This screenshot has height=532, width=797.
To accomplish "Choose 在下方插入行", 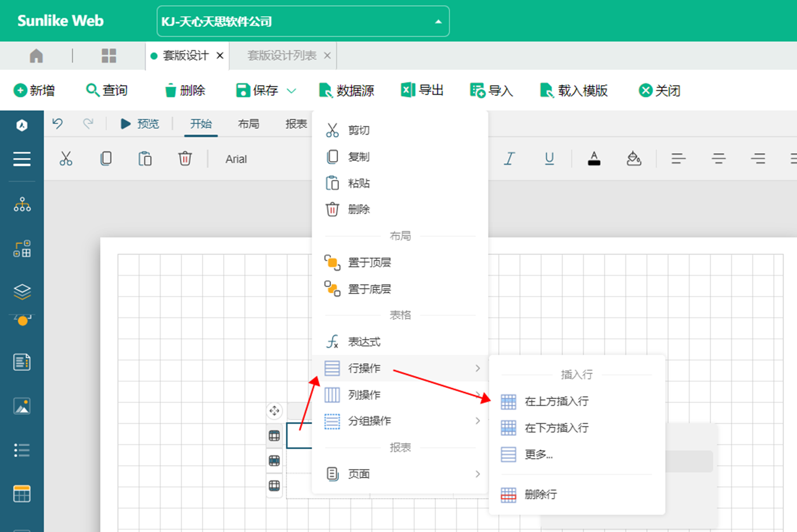I will pos(577,428).
